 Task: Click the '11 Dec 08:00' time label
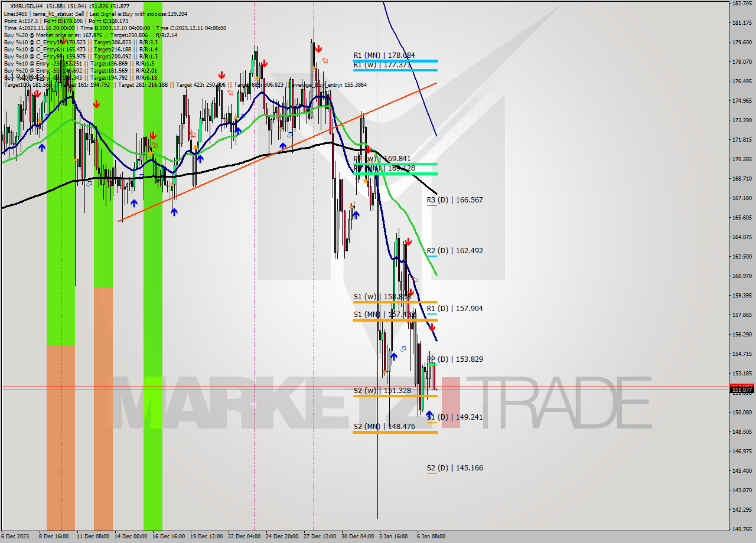pyautogui.click(x=93, y=537)
